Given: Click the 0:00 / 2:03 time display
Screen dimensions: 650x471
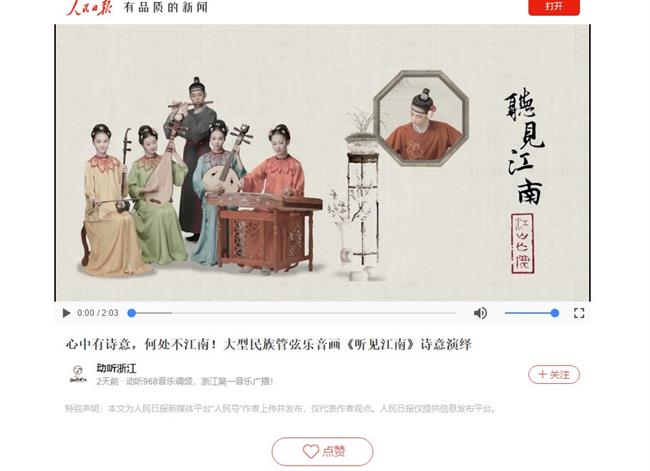Looking at the screenshot, I should [98, 313].
